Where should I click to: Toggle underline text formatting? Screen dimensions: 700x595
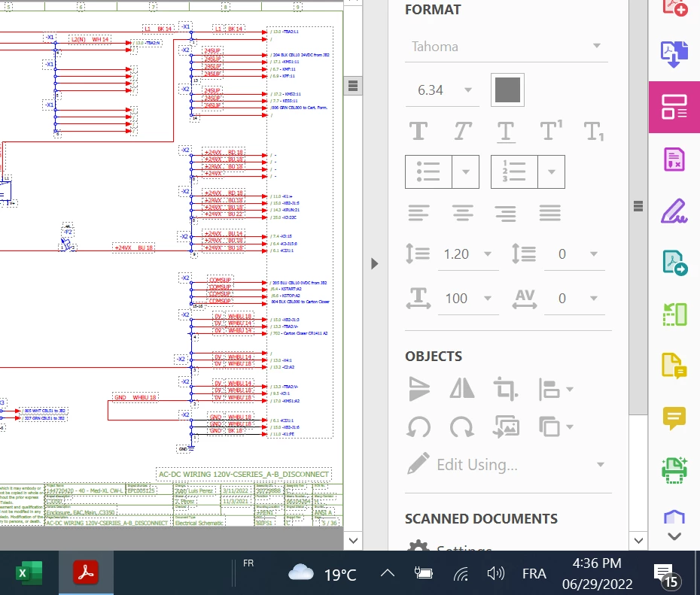click(506, 132)
